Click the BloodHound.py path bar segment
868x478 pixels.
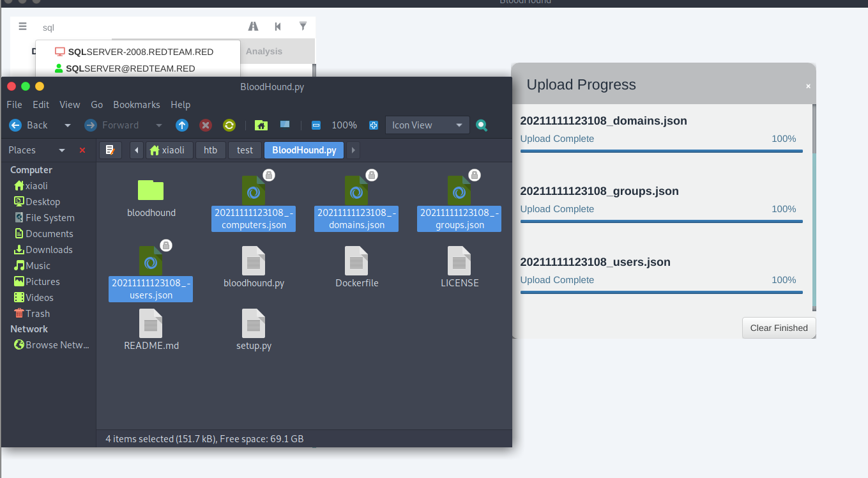[304, 150]
